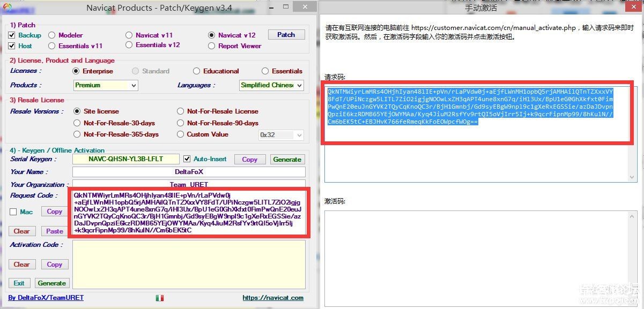Click the 激活码 box's scrollbar up arrow

point(633,215)
